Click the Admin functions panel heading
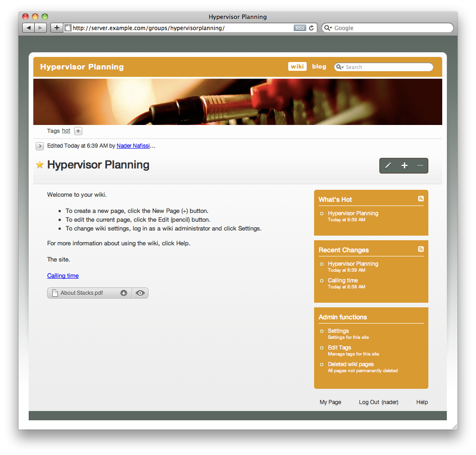 tap(343, 317)
